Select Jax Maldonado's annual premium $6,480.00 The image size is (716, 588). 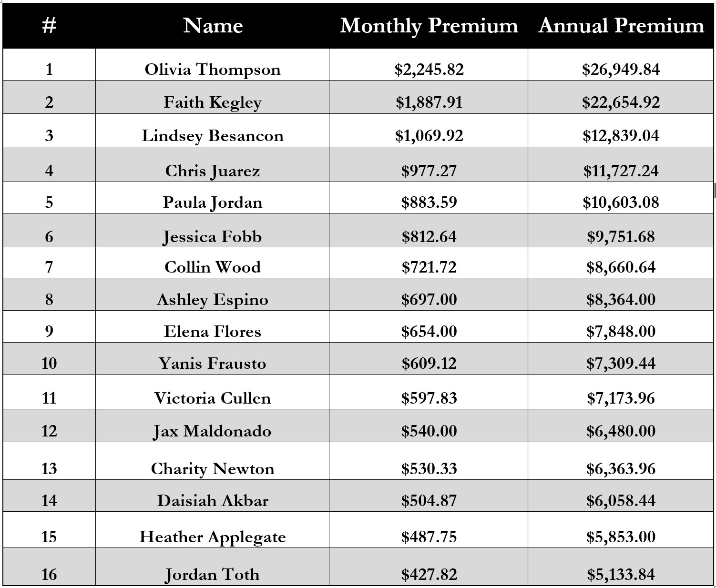click(621, 426)
